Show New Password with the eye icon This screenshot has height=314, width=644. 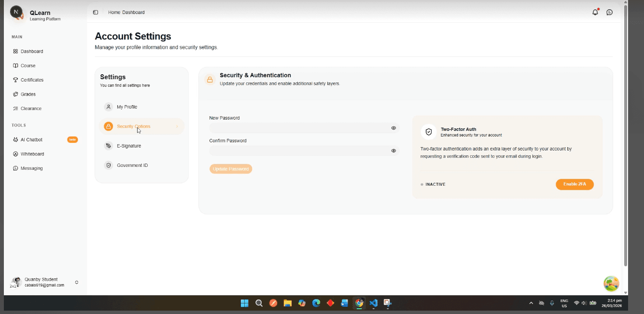coord(393,128)
